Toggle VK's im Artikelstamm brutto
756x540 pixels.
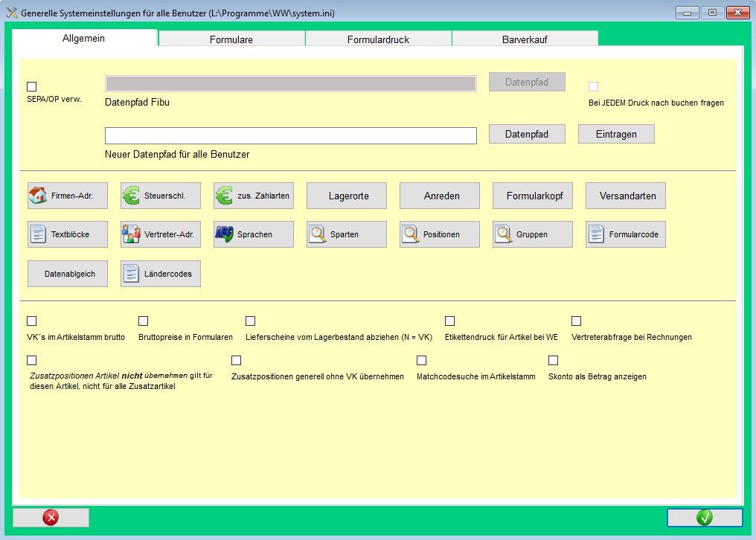(x=32, y=321)
